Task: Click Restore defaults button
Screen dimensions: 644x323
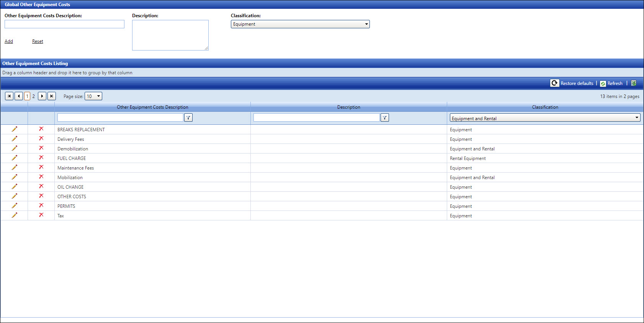Action: (x=572, y=83)
